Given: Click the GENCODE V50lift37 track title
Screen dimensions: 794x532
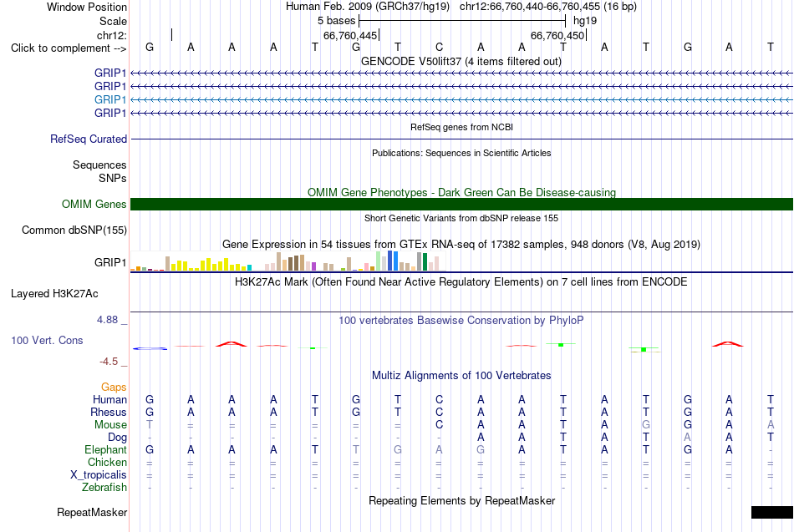Looking at the screenshot, I should click(x=461, y=61).
